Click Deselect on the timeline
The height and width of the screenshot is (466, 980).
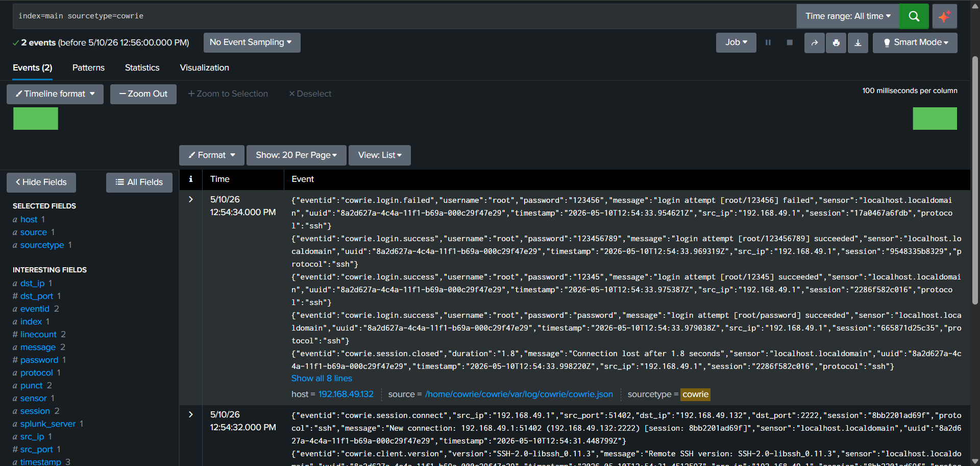coord(310,94)
